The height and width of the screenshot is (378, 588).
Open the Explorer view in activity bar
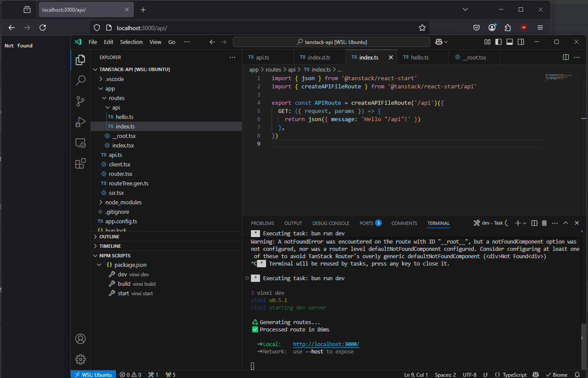80,60
